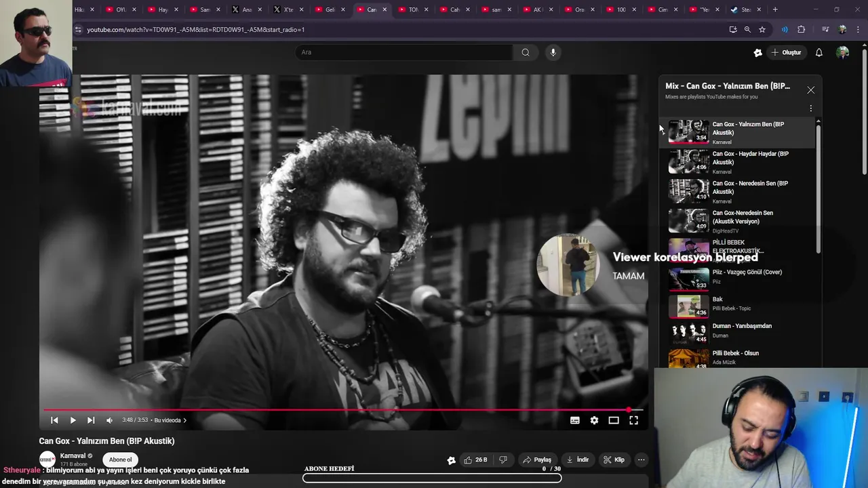868x488 pixels.
Task: Download the video via the İndir button
Action: click(x=578, y=460)
